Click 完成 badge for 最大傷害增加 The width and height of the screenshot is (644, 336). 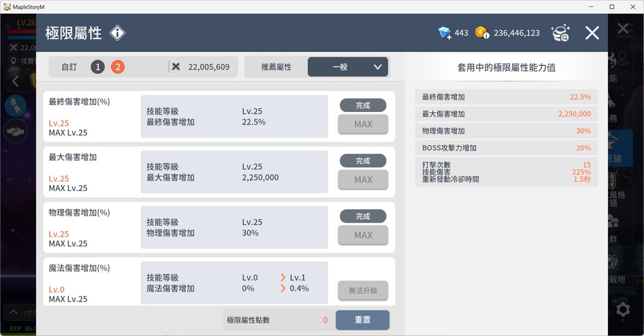(x=363, y=161)
